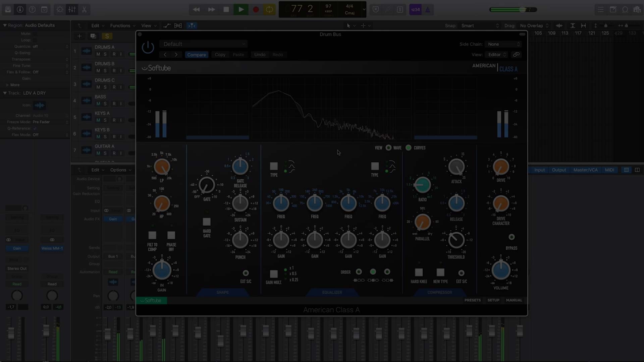Switch to the Master/VCA tab
This screenshot has height=362, width=644.
tap(585, 170)
